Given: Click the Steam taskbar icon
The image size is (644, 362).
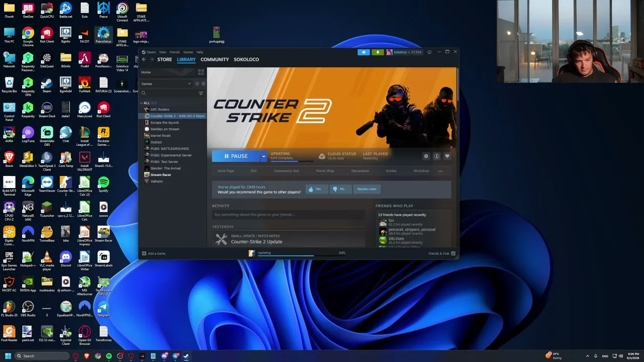Looking at the screenshot, I should click(x=186, y=356).
